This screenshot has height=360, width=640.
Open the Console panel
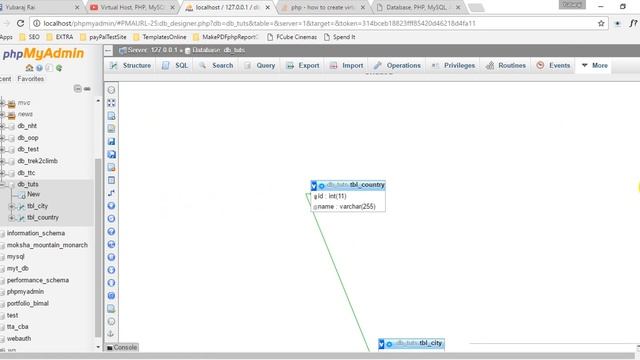point(122,347)
